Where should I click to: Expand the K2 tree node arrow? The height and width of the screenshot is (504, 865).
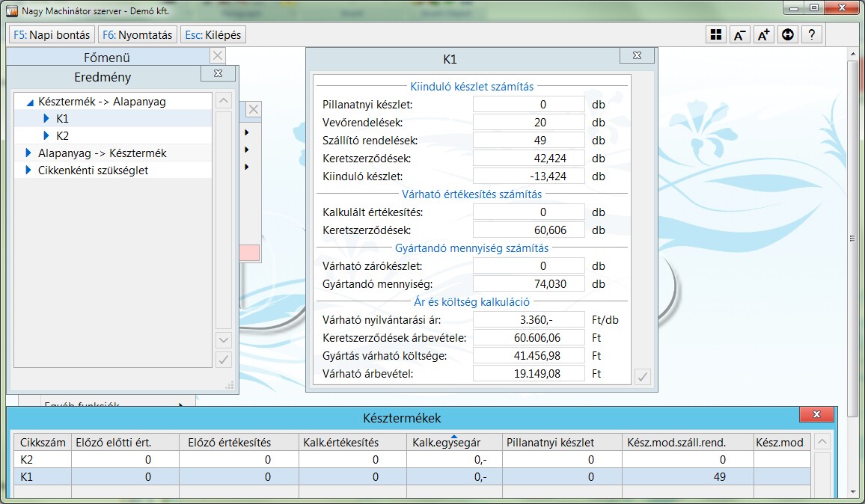[x=46, y=135]
